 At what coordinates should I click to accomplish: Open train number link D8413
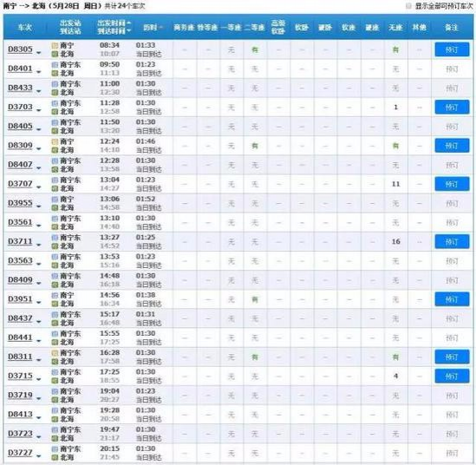click(20, 415)
